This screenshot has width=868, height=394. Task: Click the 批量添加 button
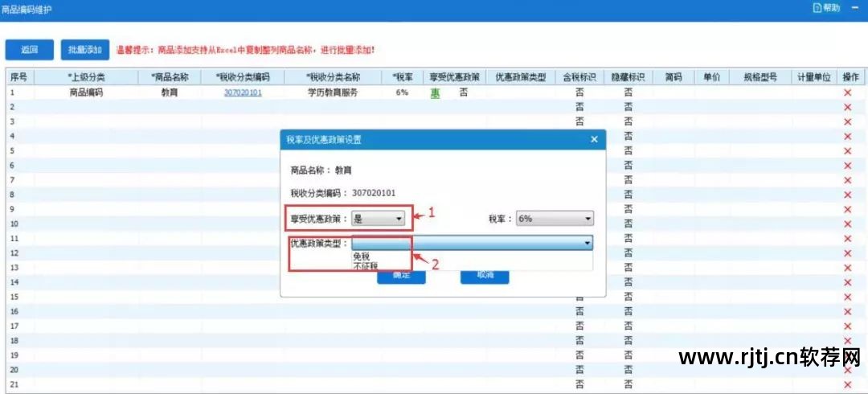[x=84, y=50]
